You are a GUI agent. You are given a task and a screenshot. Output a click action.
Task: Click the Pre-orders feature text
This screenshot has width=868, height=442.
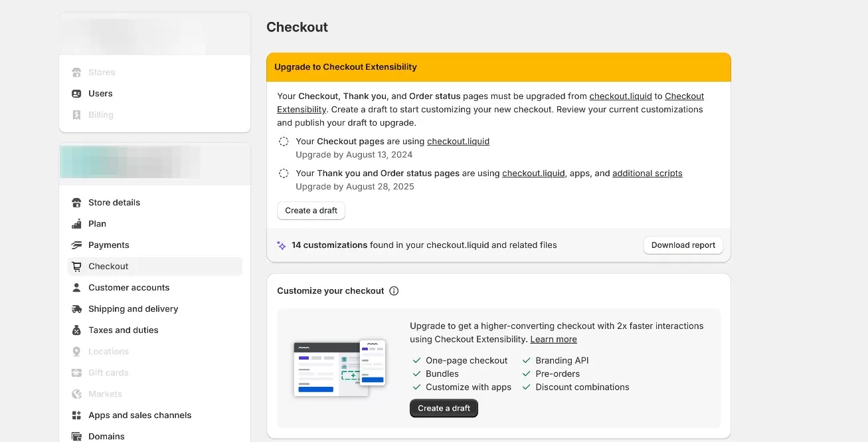[557, 374]
